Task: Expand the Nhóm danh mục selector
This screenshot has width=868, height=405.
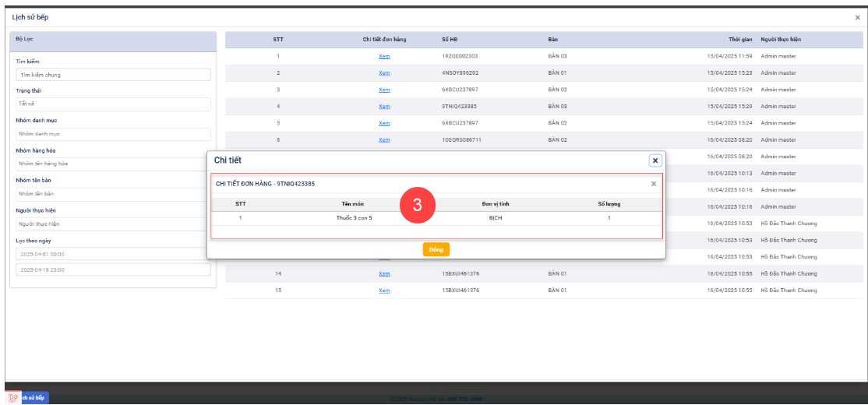Action: click(113, 134)
